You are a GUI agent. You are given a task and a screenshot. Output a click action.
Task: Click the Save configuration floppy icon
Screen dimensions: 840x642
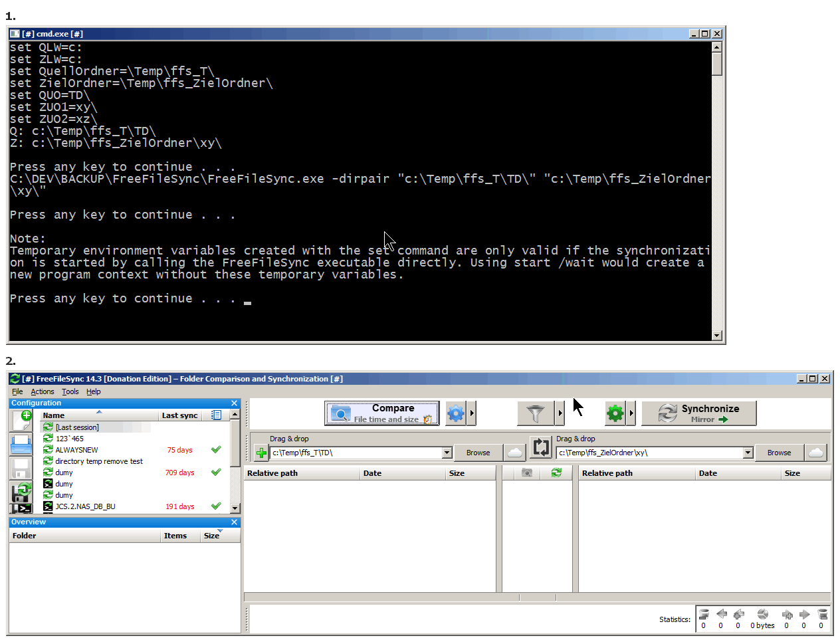coord(21,468)
